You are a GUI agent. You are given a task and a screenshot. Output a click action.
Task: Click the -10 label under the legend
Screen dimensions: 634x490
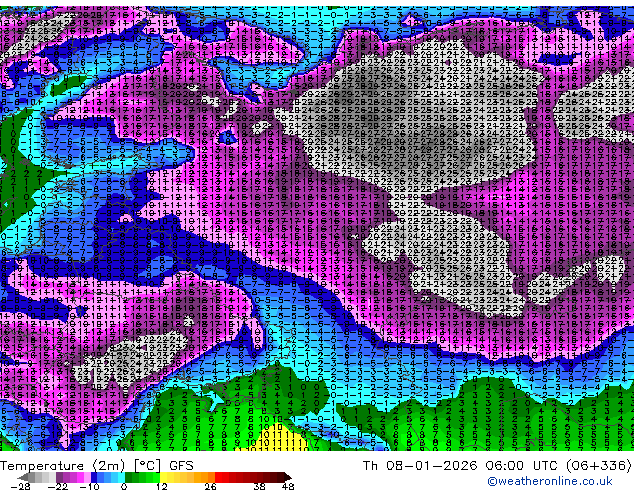(x=89, y=486)
